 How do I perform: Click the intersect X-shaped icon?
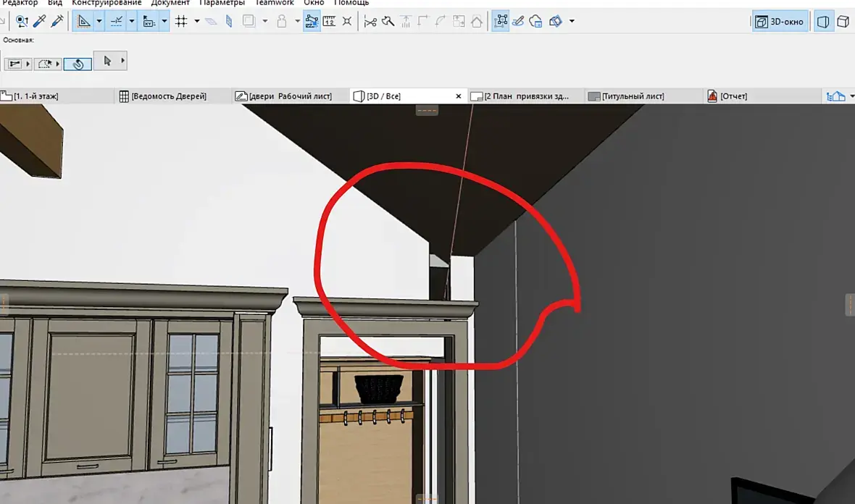347,21
